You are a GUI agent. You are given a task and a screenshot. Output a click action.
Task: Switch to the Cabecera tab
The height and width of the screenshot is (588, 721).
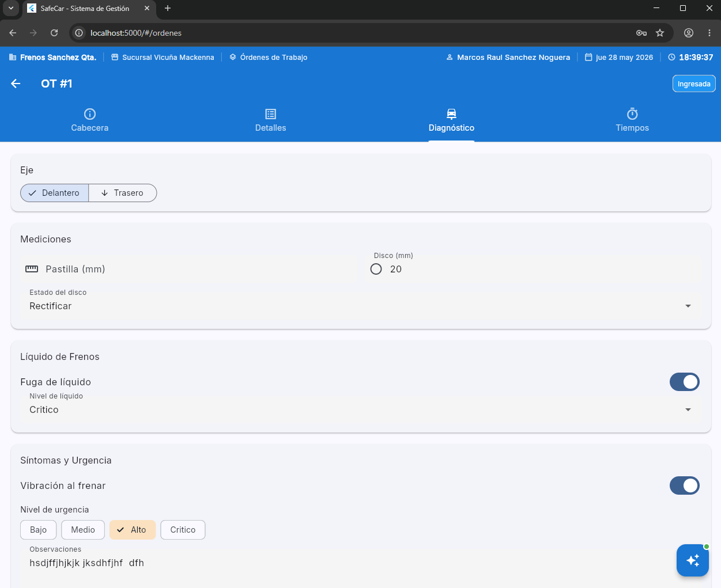(x=90, y=120)
